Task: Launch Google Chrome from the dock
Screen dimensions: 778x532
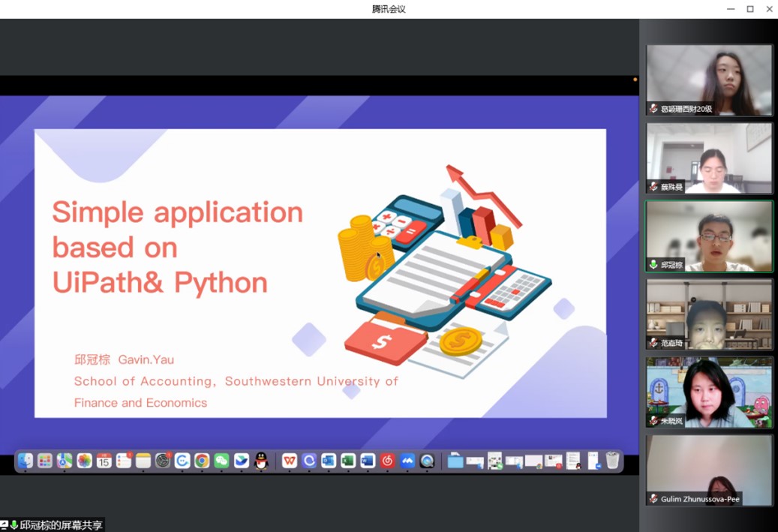Action: click(x=202, y=461)
